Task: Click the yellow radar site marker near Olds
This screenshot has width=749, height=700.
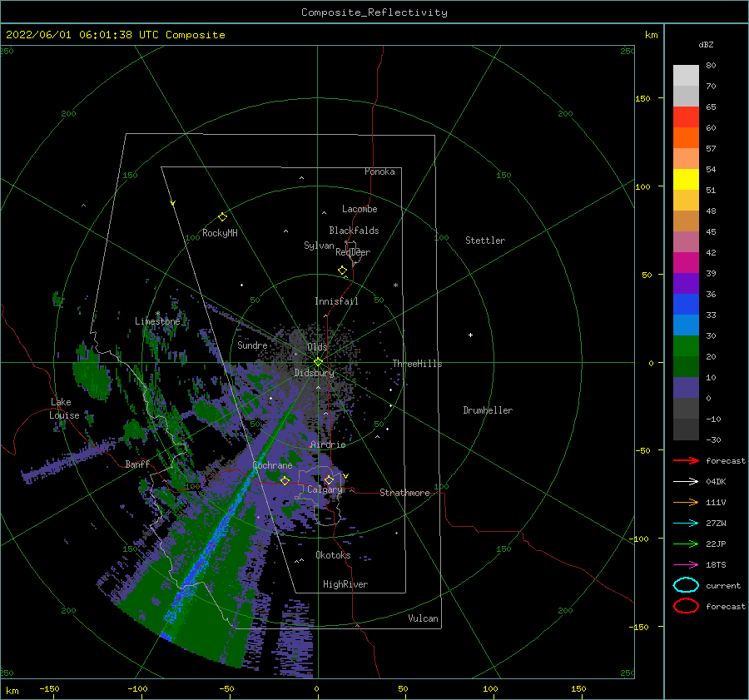Action: (x=318, y=362)
